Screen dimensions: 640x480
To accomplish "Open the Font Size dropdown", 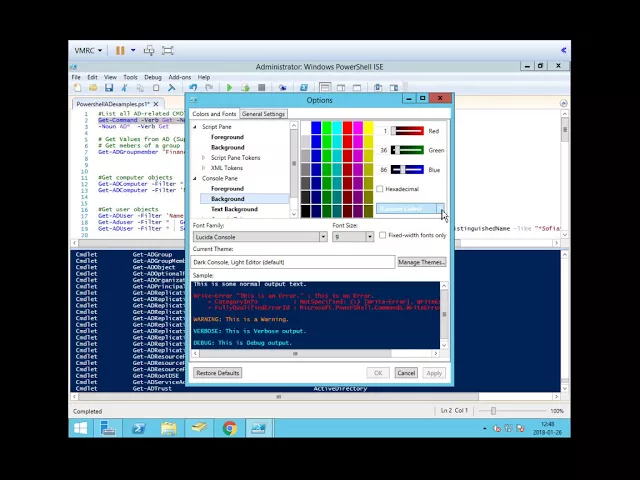I will click(x=369, y=237).
